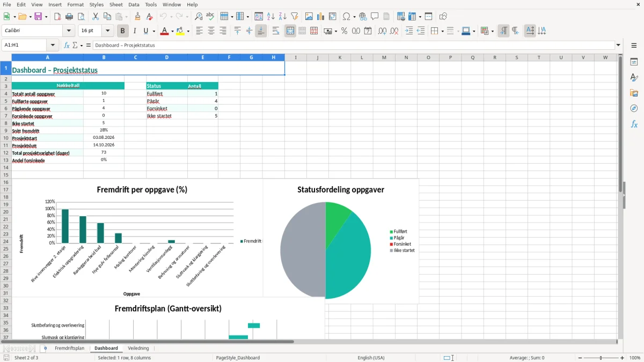Open the Font Size dropdown

108,31
